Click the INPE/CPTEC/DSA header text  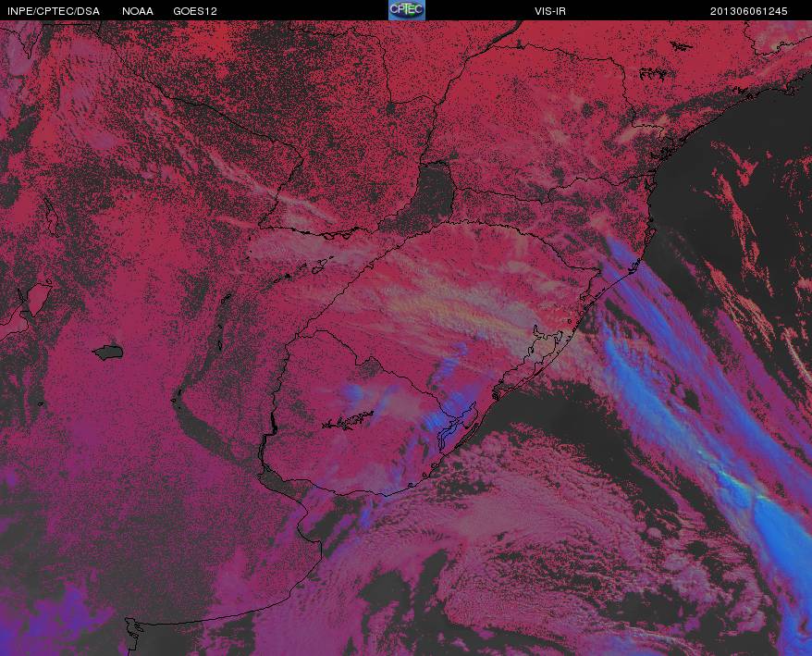click(x=54, y=11)
